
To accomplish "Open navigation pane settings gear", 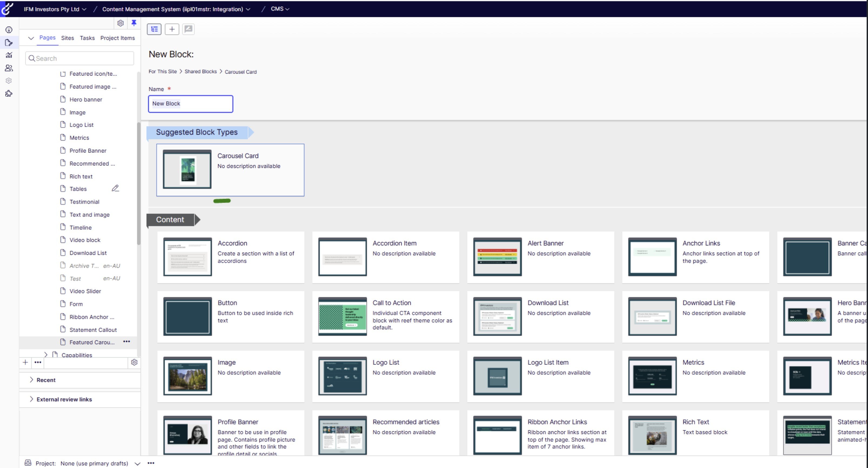I will tap(120, 23).
